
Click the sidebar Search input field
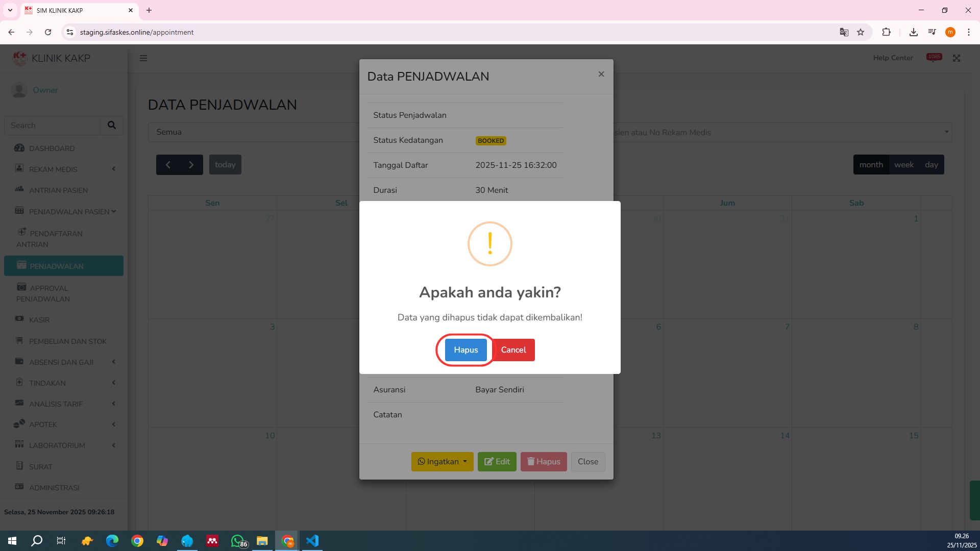(52, 125)
